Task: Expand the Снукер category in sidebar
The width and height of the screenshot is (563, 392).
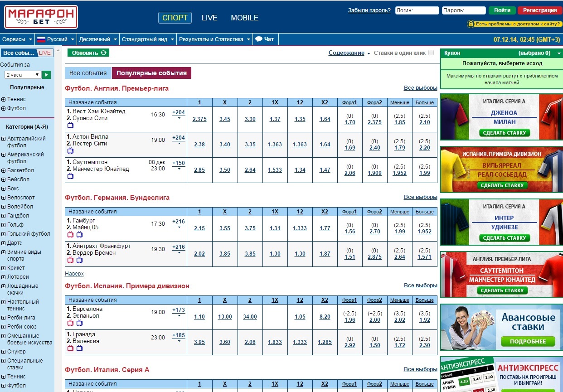Action: [x=3, y=352]
